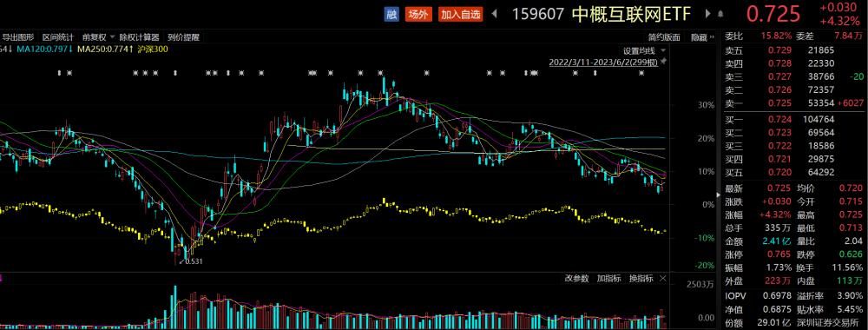The height and width of the screenshot is (330, 868).
Task: Click 换指标 to switch indicator
Action: pos(641,279)
